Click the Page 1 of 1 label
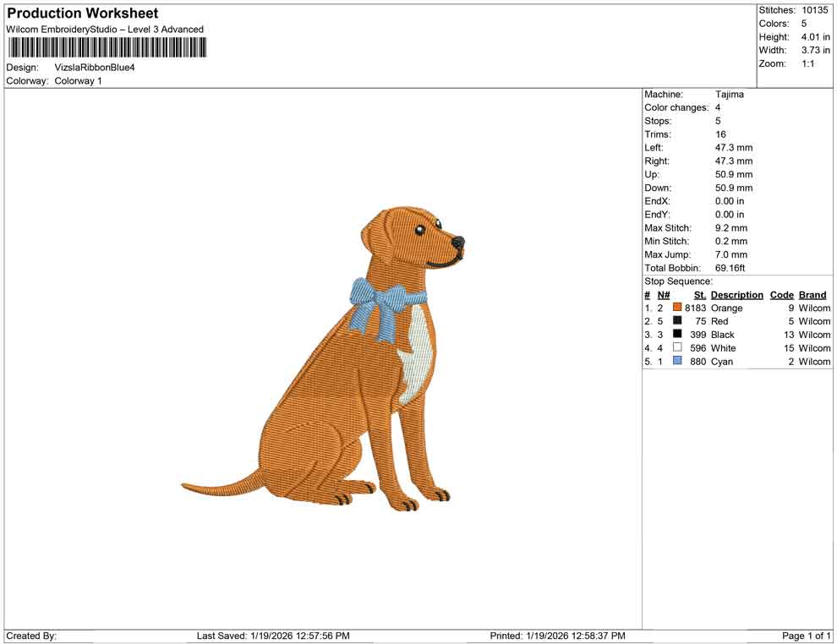 pyautogui.click(x=805, y=636)
